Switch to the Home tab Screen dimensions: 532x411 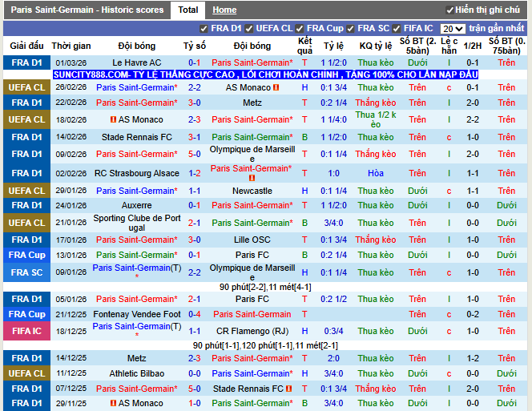pyautogui.click(x=224, y=10)
